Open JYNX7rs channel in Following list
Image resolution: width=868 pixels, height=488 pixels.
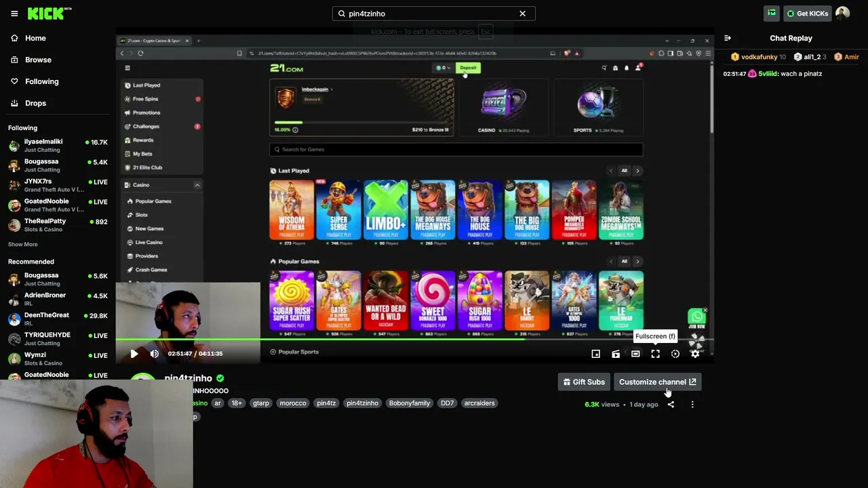click(x=58, y=185)
